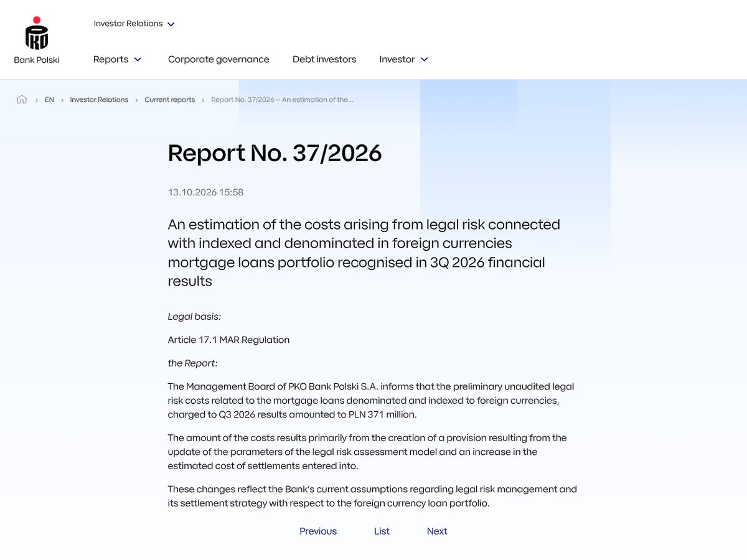The width and height of the screenshot is (747, 560).
Task: Click the text Article 17.1 MAR Regulation
Action: click(228, 340)
